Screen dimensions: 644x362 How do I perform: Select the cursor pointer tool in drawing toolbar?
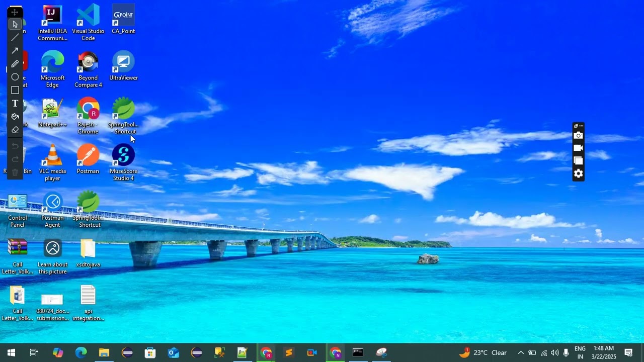(15, 24)
